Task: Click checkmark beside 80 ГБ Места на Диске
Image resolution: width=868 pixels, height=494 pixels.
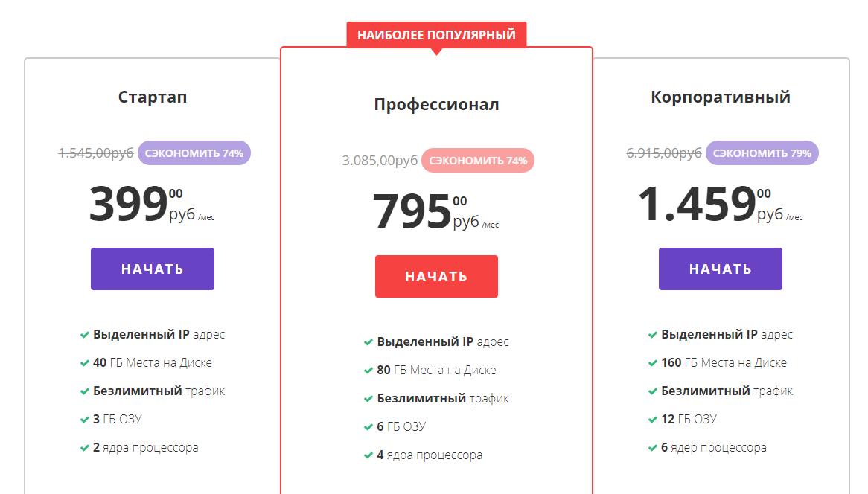Action: click(368, 370)
